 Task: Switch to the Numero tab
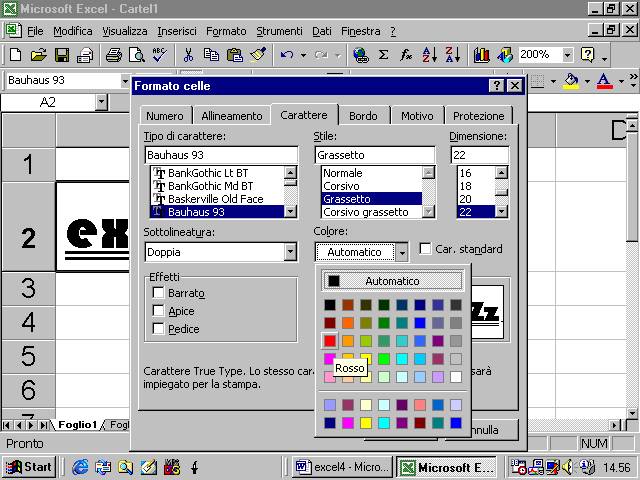click(164, 116)
